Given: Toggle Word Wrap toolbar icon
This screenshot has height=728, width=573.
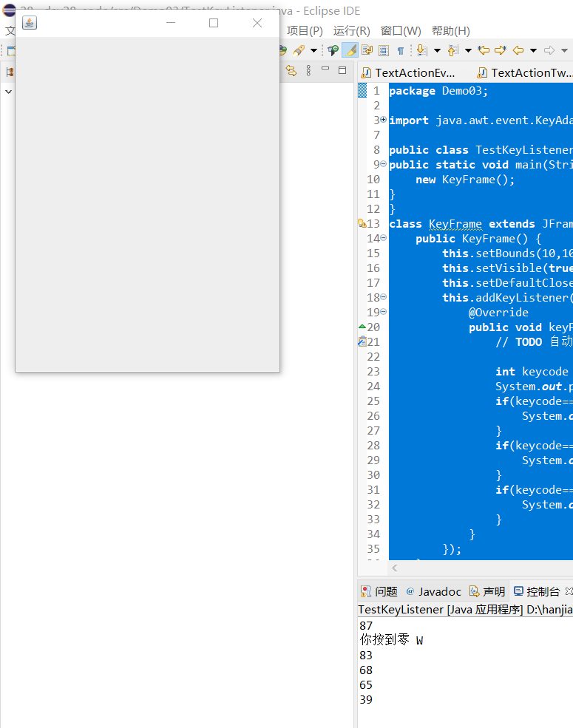Looking at the screenshot, I should point(367,50).
